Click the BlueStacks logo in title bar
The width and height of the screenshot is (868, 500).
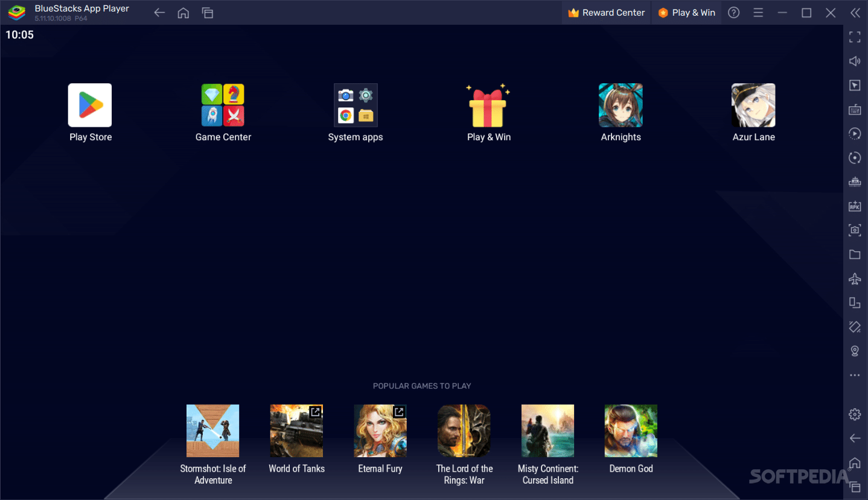[x=17, y=13]
